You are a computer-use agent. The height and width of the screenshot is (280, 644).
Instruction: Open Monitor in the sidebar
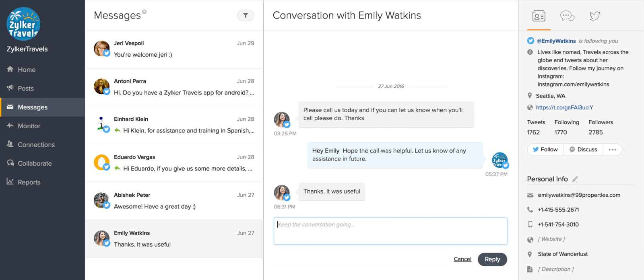42,126
